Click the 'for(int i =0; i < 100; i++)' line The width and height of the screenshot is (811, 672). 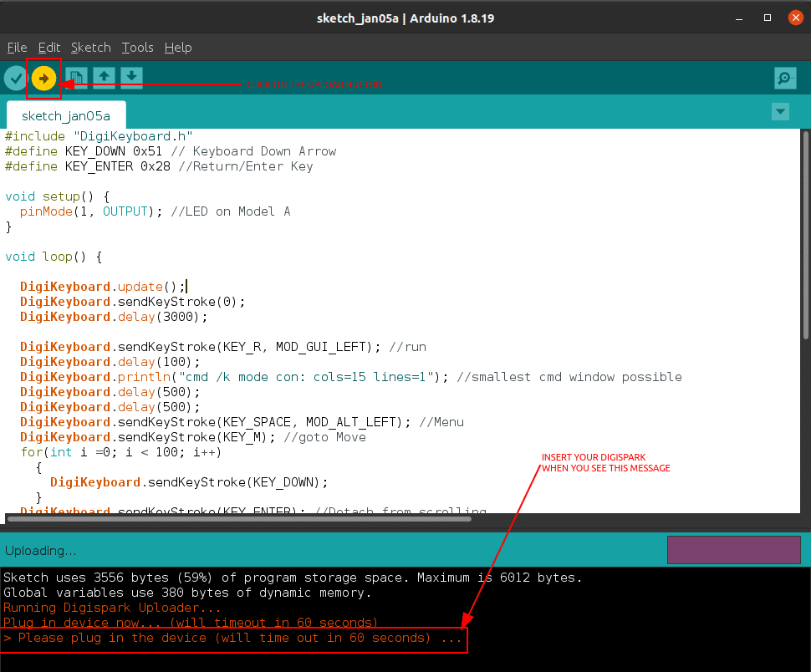[121, 452]
